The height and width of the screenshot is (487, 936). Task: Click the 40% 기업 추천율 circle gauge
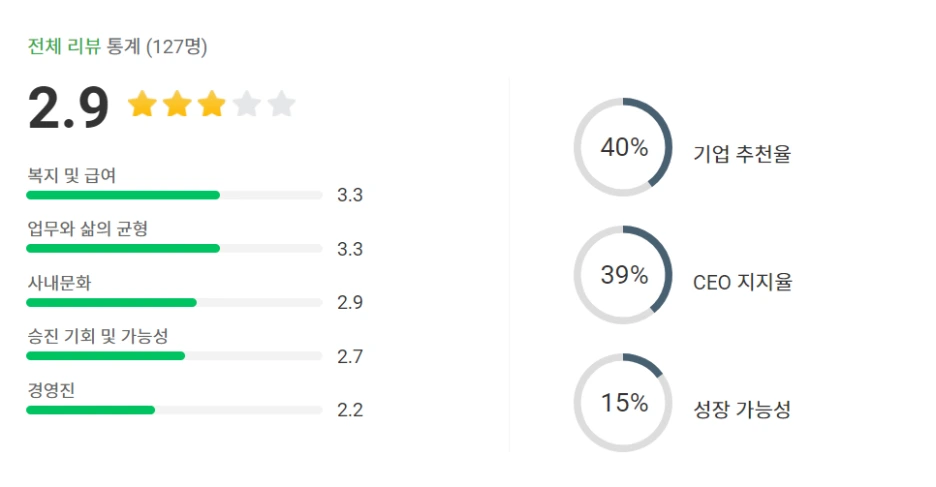[x=623, y=147]
